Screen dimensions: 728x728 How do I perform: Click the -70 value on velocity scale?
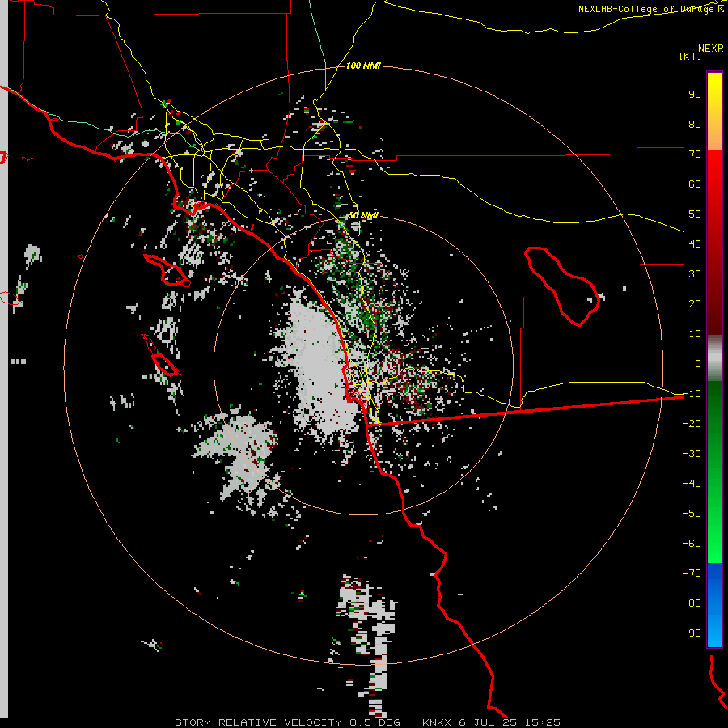692,574
